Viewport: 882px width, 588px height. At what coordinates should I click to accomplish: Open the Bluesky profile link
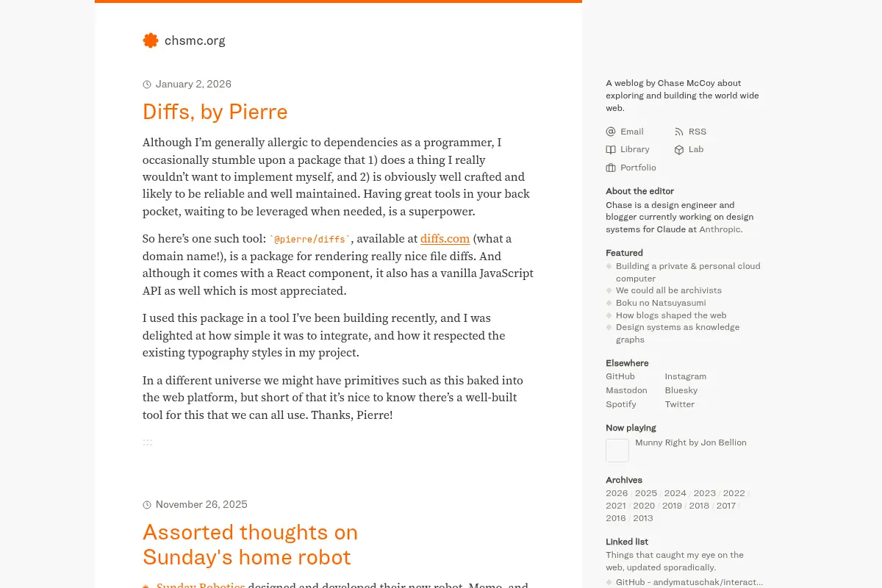point(681,390)
